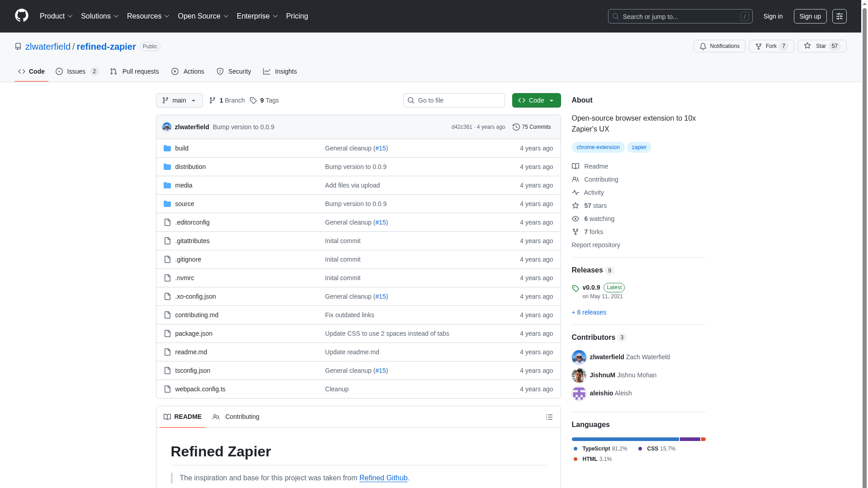Click aleishio contributor avatar
This screenshot has width=868, height=488.
pos(579,393)
